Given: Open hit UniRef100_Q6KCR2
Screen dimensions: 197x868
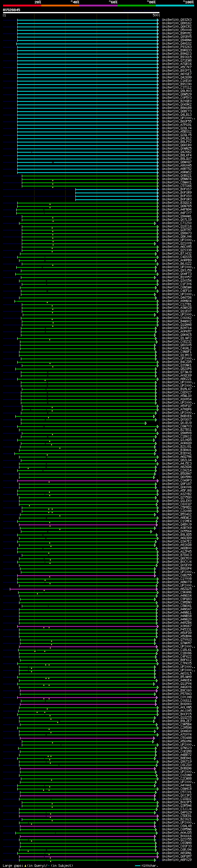Looking at the screenshot, I should coord(177,26).
